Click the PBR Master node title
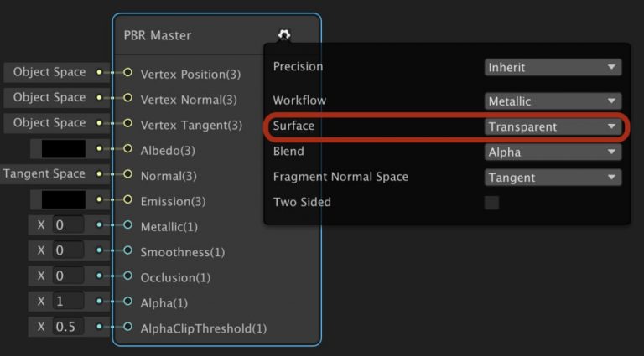The width and height of the screenshot is (644, 356). [158, 35]
